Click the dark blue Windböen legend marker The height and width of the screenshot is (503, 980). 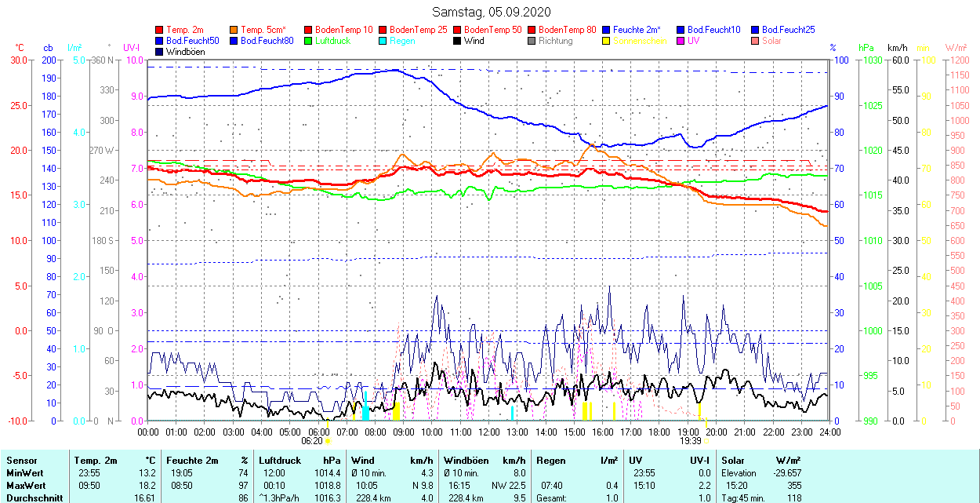click(x=160, y=52)
